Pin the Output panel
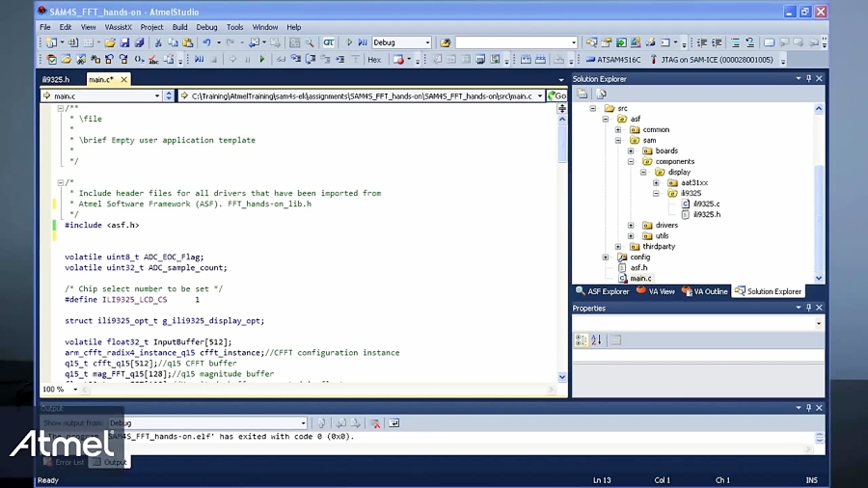This screenshot has height=488, width=868. tap(809, 408)
